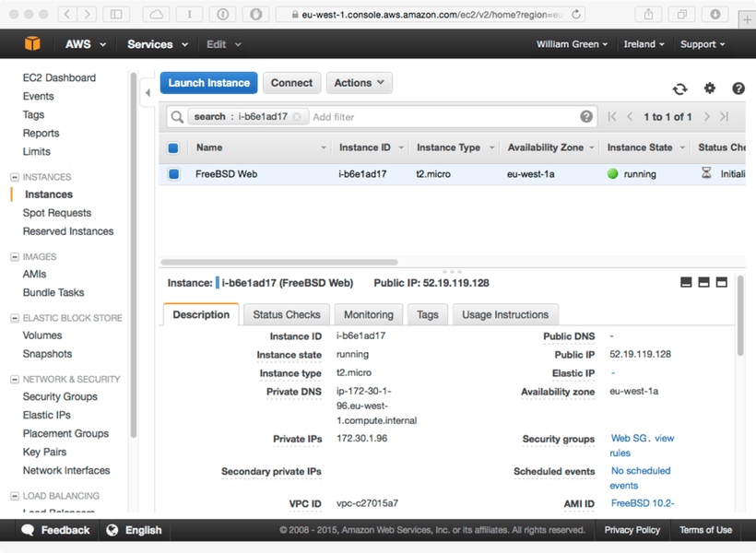Open the William Green account menu
The width and height of the screenshot is (756, 553).
click(x=572, y=44)
